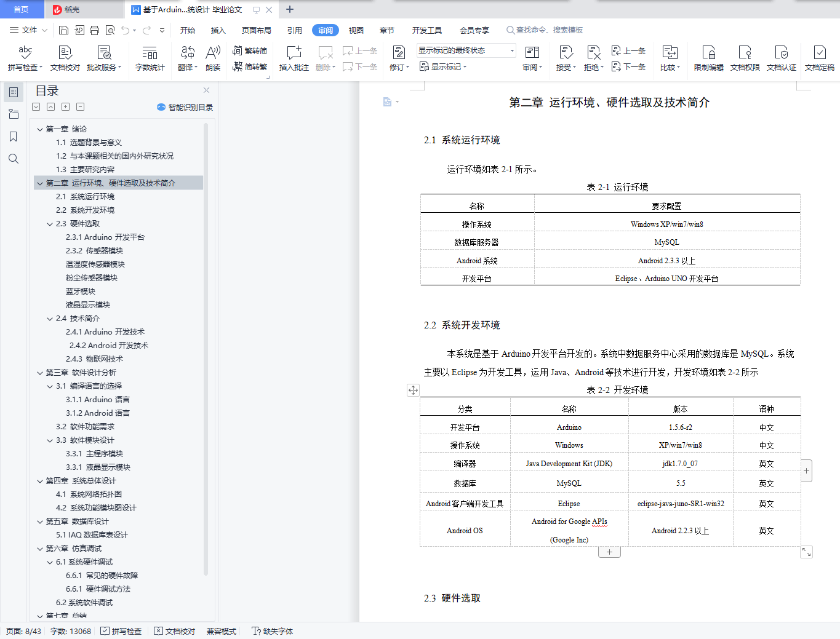
Task: Go to the 首页 tab
Action: click(x=22, y=9)
